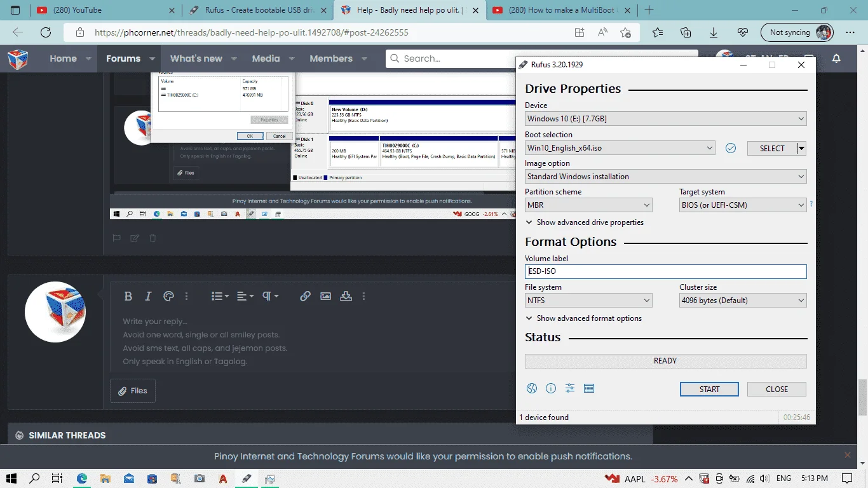Open Microsoft Edge from the taskbar
Viewport: 868px width, 488px height.
(x=82, y=478)
